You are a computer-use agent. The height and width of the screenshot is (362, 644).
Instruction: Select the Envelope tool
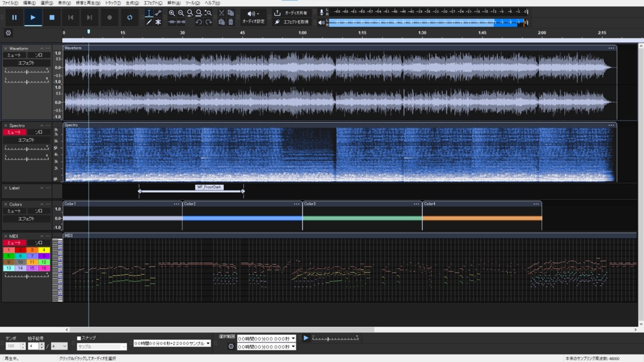point(158,13)
